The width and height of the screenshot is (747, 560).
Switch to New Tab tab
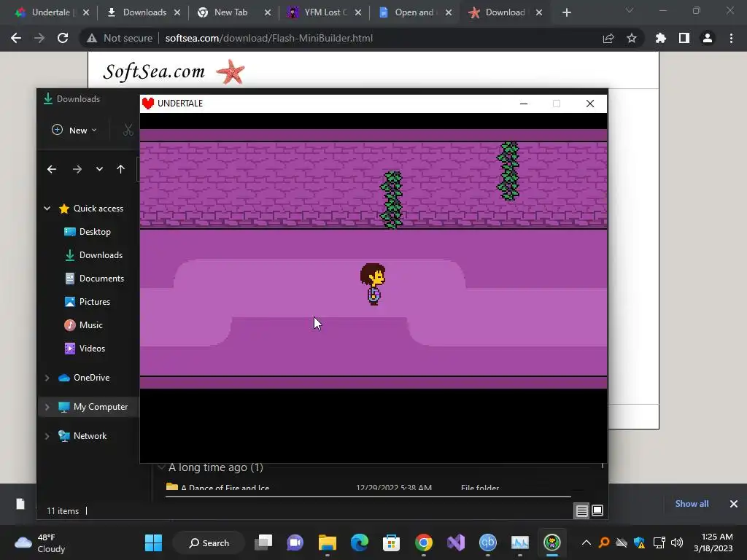pyautogui.click(x=231, y=12)
